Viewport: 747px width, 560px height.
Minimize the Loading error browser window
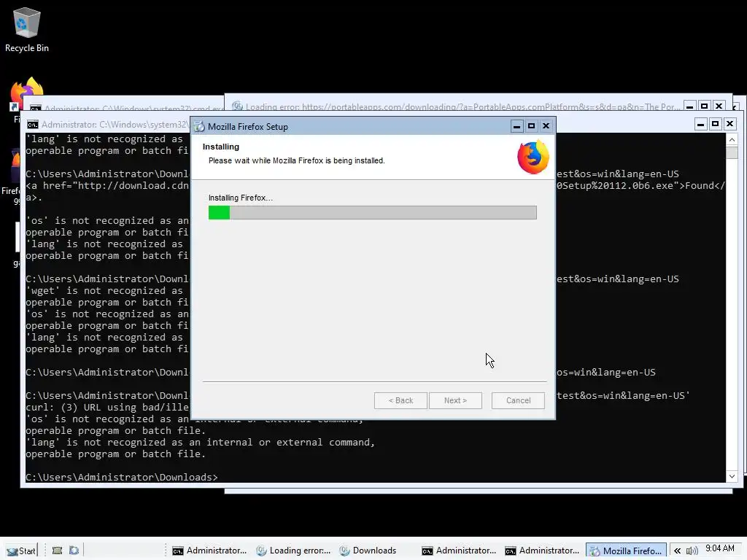(x=689, y=106)
